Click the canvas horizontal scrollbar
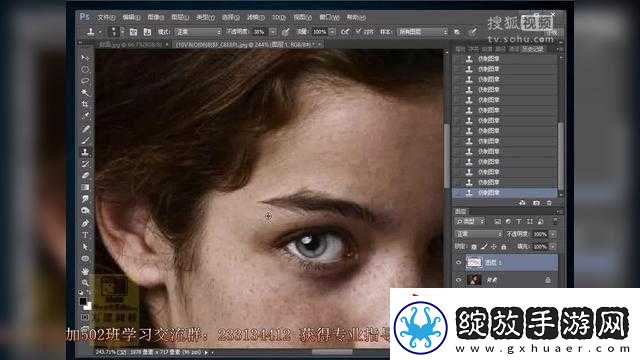The image size is (640, 360). (x=333, y=352)
